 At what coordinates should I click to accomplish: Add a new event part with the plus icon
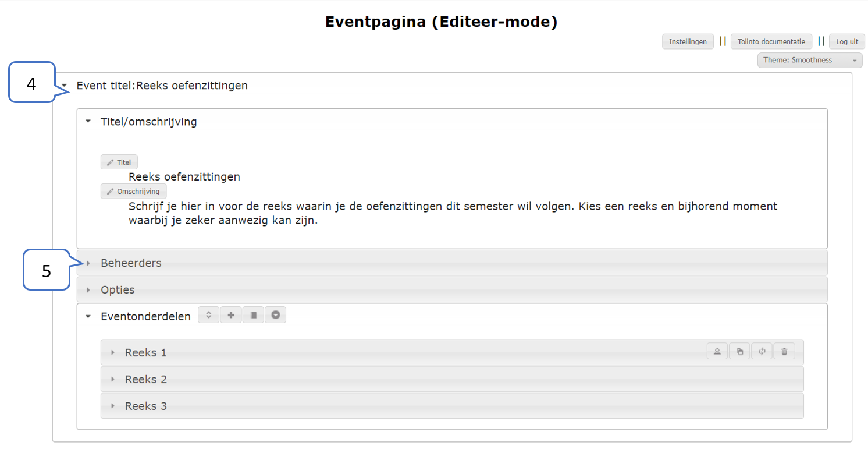(x=231, y=315)
